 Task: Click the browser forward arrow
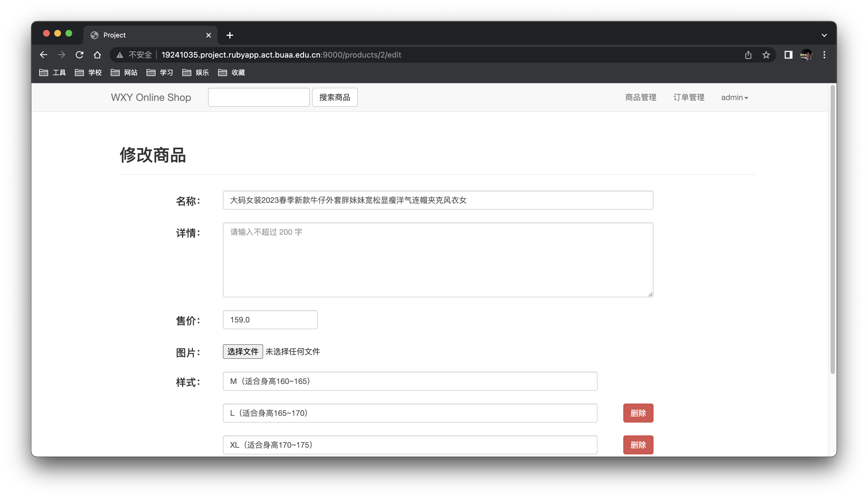62,55
